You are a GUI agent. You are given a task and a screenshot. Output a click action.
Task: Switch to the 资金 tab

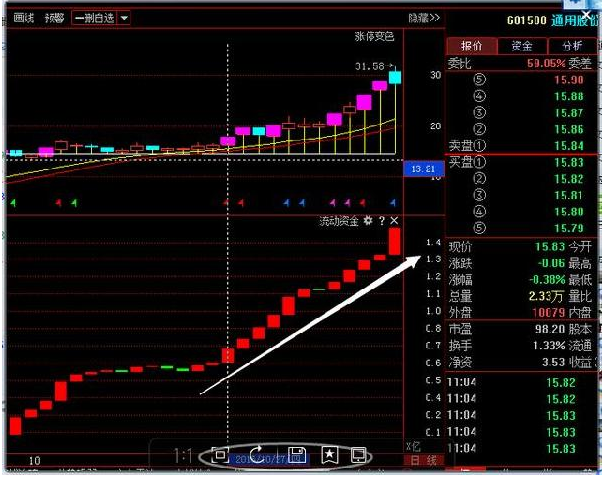pos(522,46)
